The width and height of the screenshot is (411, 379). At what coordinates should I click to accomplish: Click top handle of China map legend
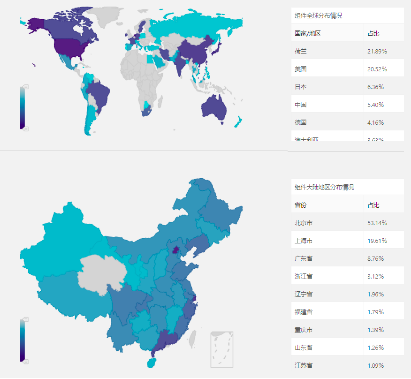click(26, 319)
